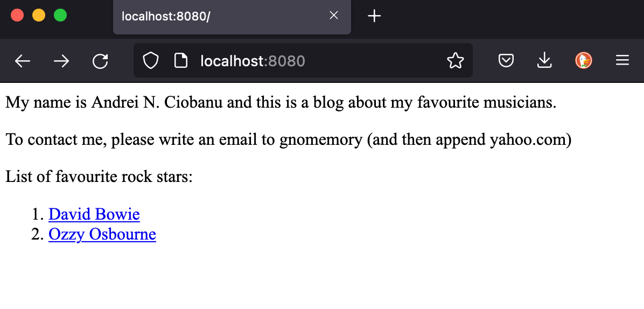The image size is (644, 309).
Task: Click the red close window button
Action: point(17,16)
